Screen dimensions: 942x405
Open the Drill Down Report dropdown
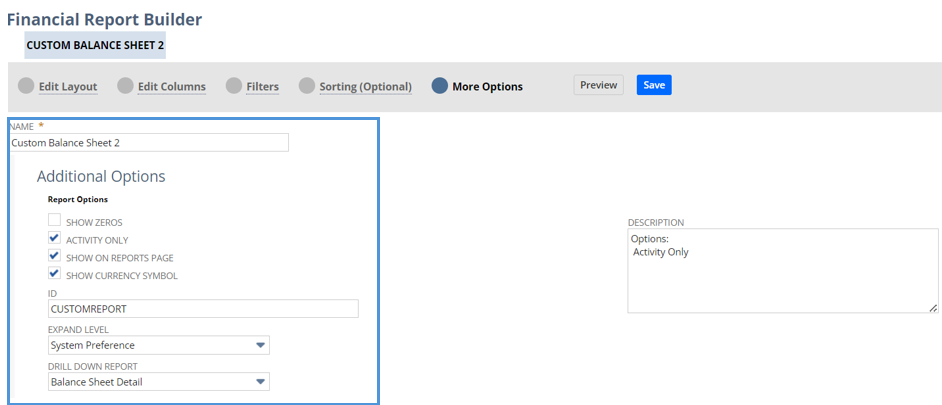pos(159,382)
